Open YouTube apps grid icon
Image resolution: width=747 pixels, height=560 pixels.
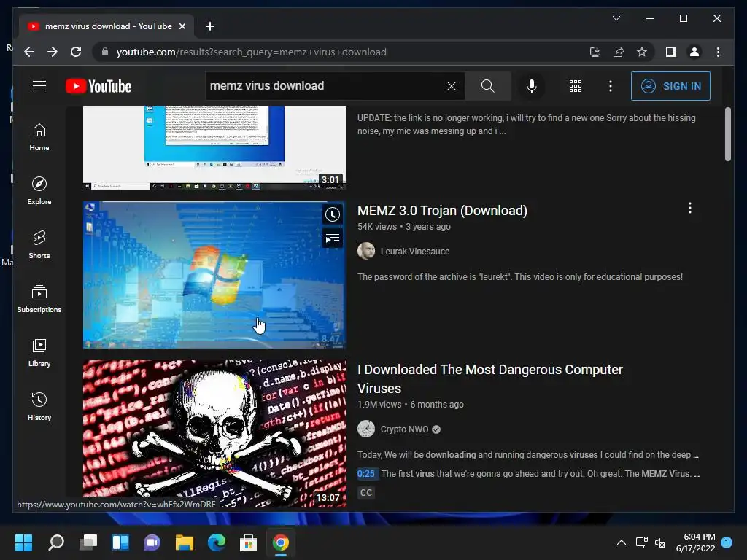pos(576,86)
